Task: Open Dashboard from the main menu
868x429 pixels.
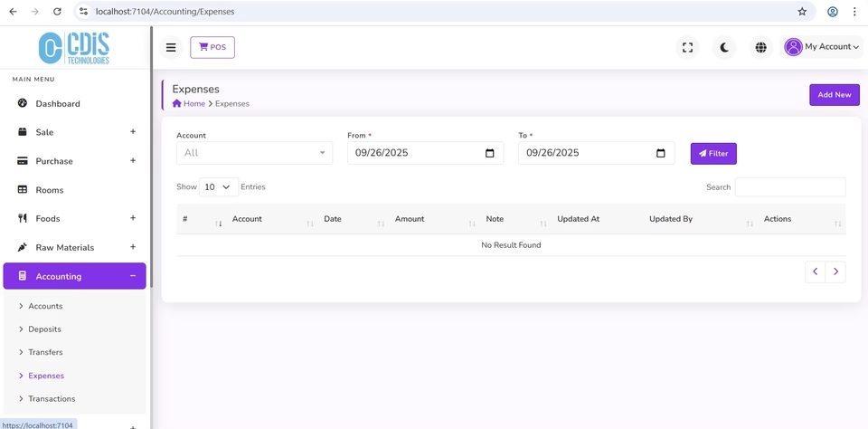Action: (x=58, y=104)
